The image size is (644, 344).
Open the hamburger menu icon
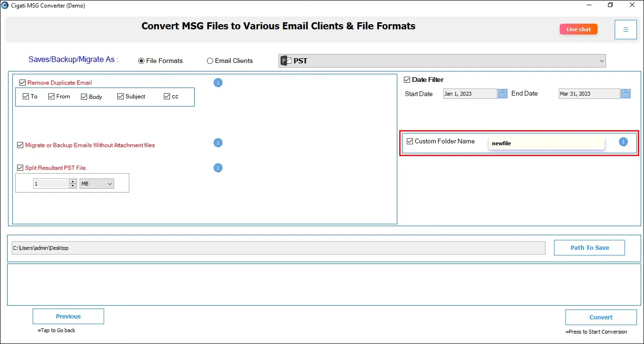tap(626, 29)
